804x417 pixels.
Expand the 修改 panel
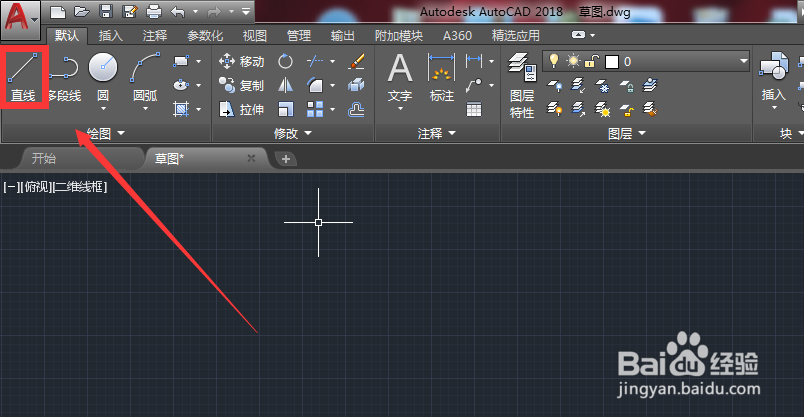pyautogui.click(x=293, y=133)
